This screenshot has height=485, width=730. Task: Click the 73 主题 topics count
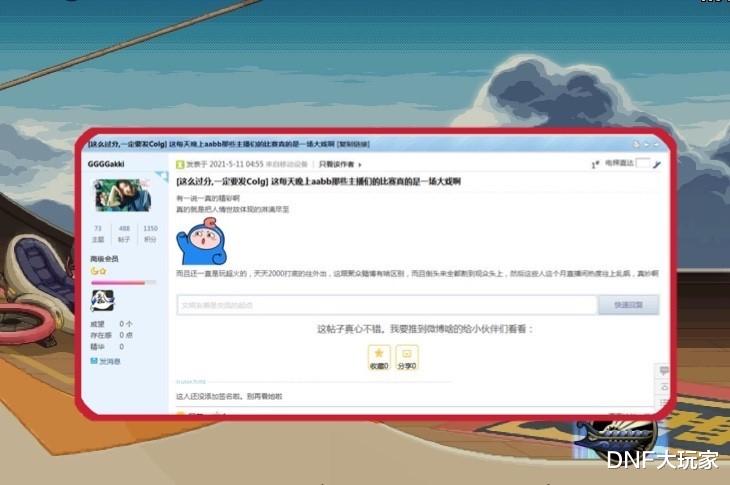point(98,234)
